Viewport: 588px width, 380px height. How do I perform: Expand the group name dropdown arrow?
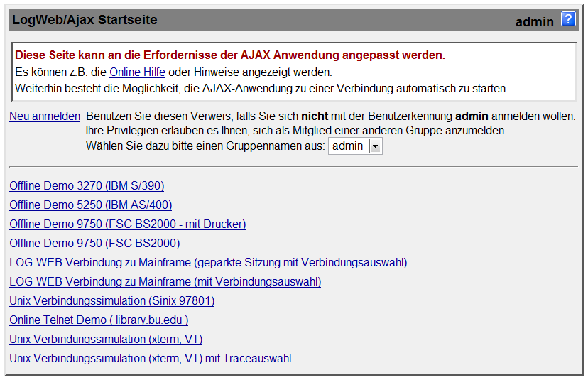[375, 146]
